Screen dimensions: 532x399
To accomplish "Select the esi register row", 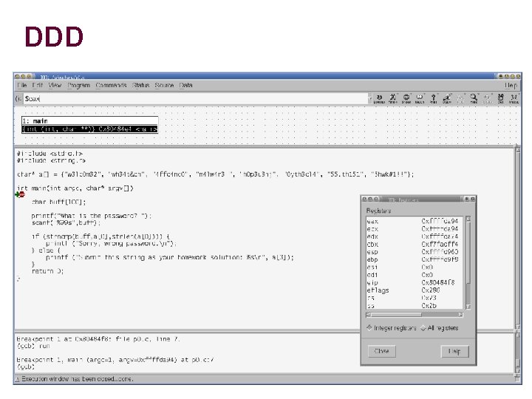I will point(415,267).
